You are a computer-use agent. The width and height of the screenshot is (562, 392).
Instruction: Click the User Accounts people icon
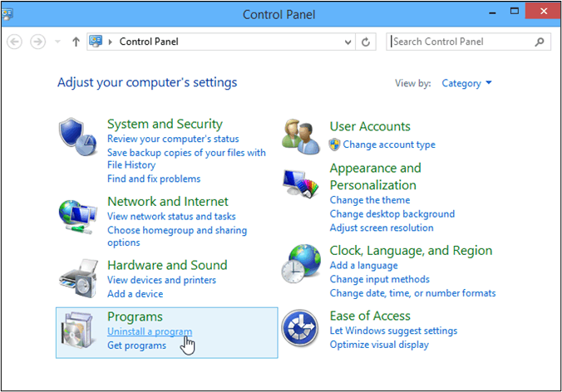301,135
